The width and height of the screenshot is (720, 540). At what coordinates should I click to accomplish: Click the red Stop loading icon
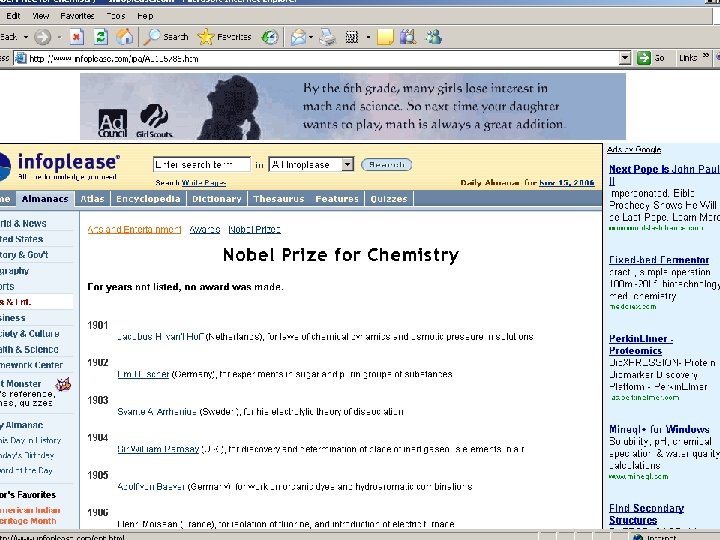(x=77, y=37)
